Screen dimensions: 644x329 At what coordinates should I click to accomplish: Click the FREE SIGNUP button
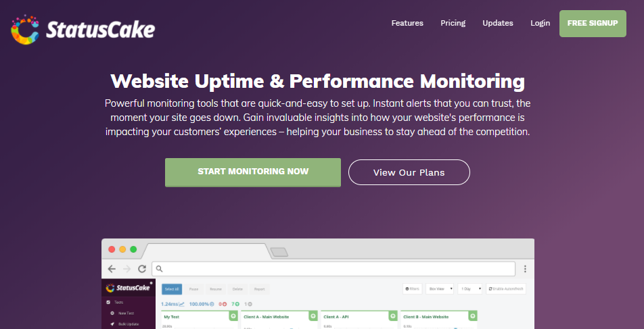593,24
